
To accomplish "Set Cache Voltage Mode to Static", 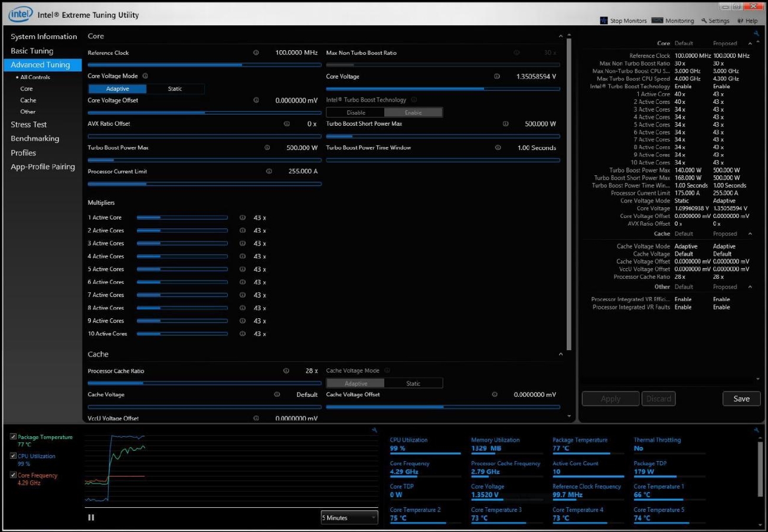I will tap(413, 383).
